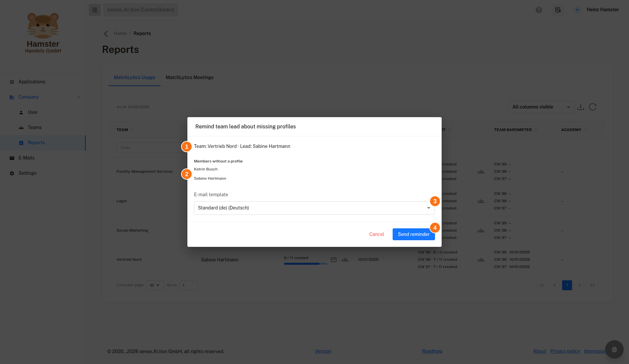
Task: Cancel the reminder dialog
Action: [x=377, y=234]
